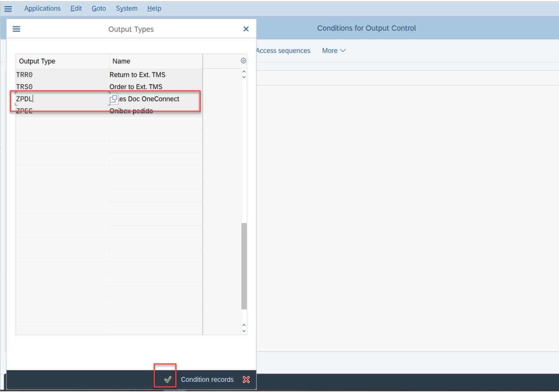Open the Output Types dialog hamburger menu
The height and width of the screenshot is (392, 559).
pos(16,29)
